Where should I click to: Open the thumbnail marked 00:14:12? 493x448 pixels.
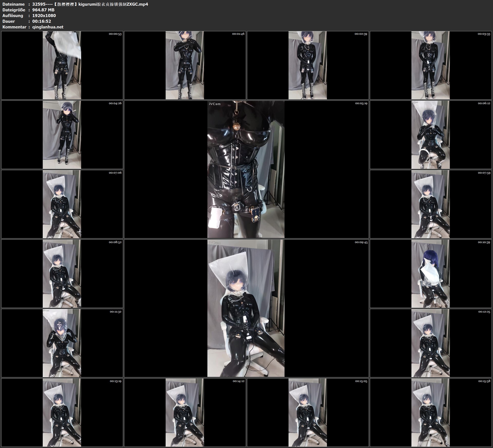click(x=185, y=412)
